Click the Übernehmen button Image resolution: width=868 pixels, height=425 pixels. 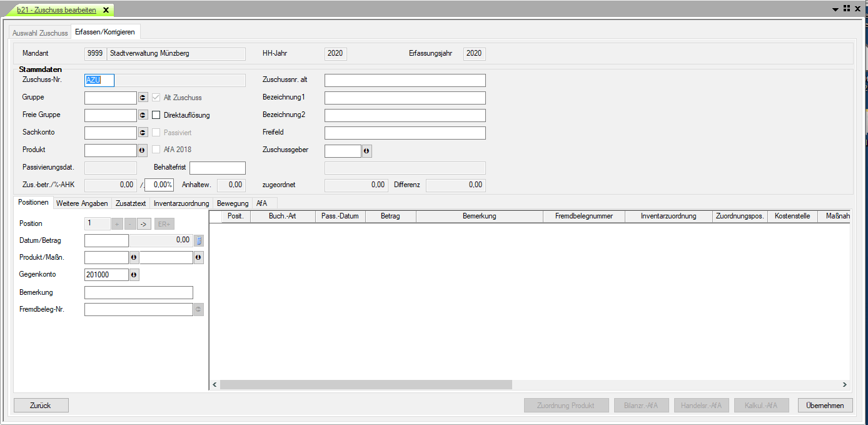coord(825,406)
